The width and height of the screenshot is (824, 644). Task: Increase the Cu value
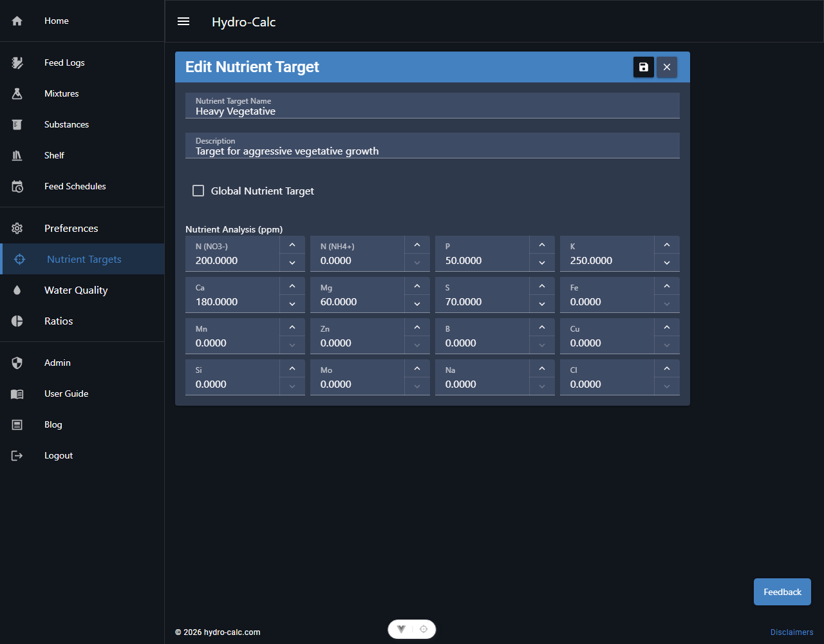point(667,327)
